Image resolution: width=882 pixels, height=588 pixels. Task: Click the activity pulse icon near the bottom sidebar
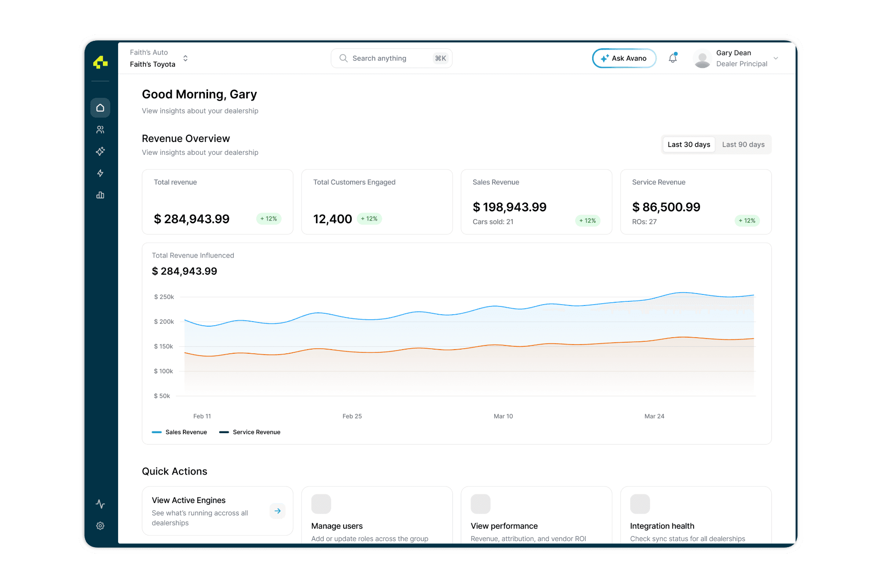click(x=100, y=504)
